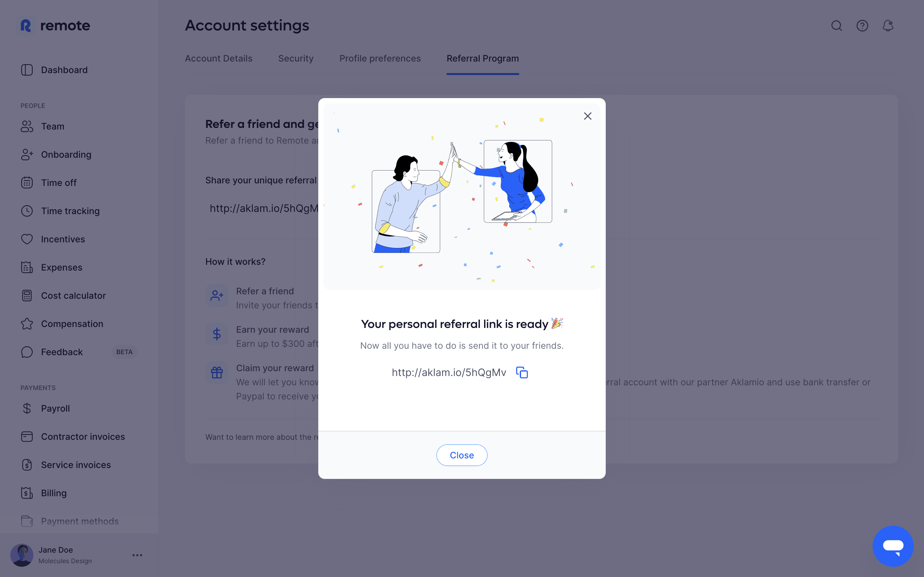Open the Cost calculator icon
Viewport: 924px width, 577px height.
27,296
